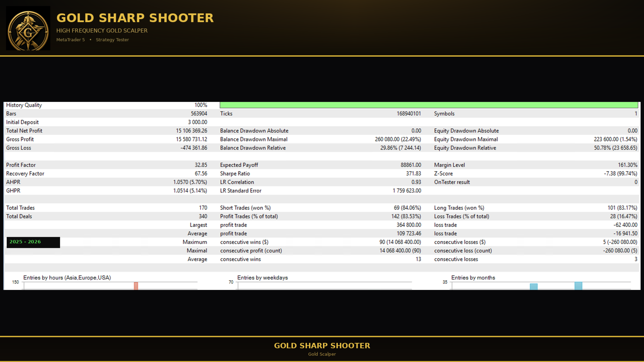
Task: Select the Largest profit trade value
Action: coord(409,225)
